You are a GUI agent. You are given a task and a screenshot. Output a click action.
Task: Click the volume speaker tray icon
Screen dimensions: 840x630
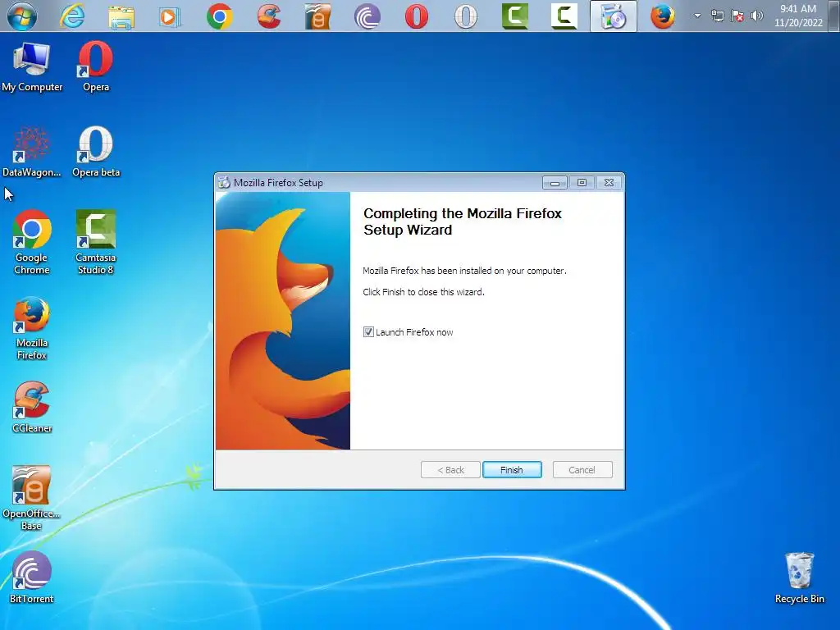click(756, 16)
